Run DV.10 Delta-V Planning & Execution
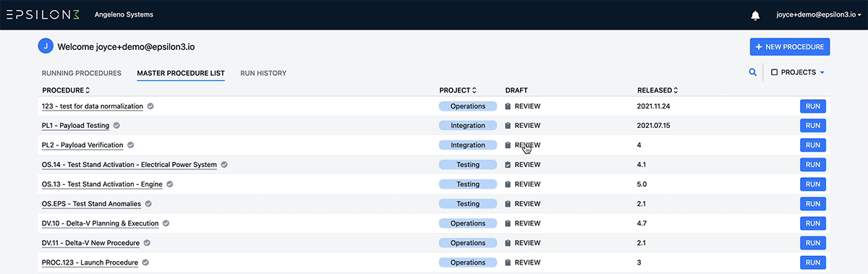Viewport: 868px width, 274px height. pos(812,223)
